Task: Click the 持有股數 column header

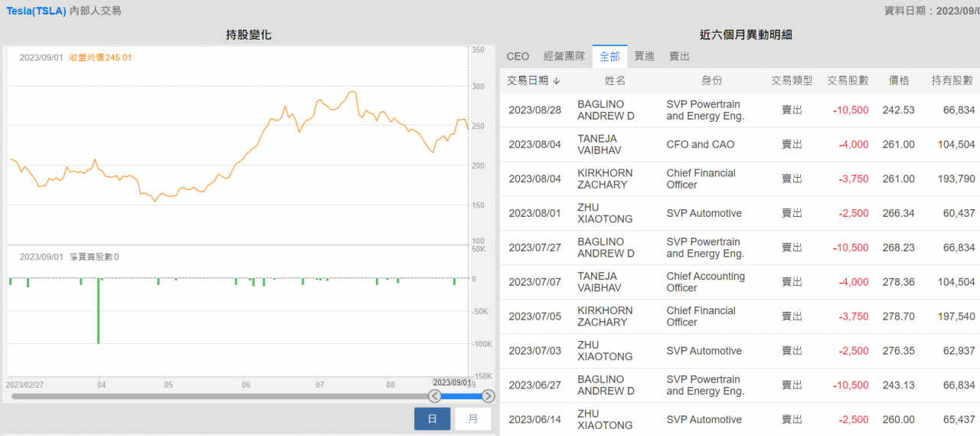Action: click(952, 80)
